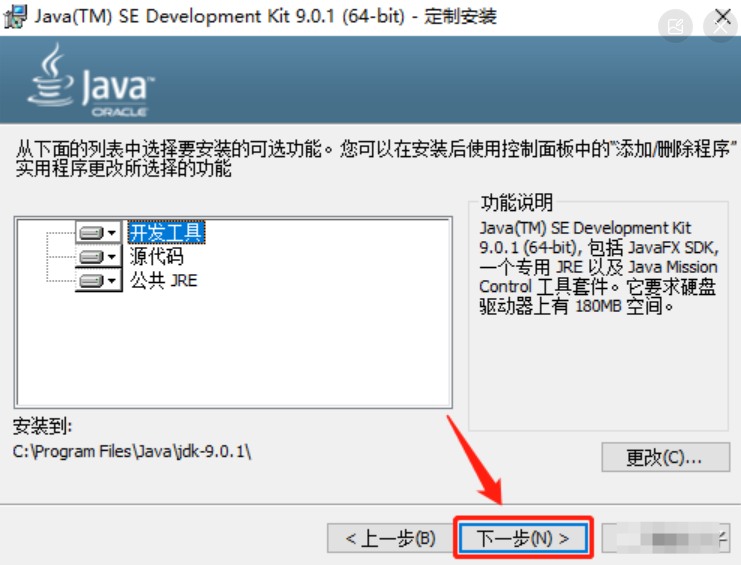
Task: Select the 开发工具 tree item
Action: point(166,232)
